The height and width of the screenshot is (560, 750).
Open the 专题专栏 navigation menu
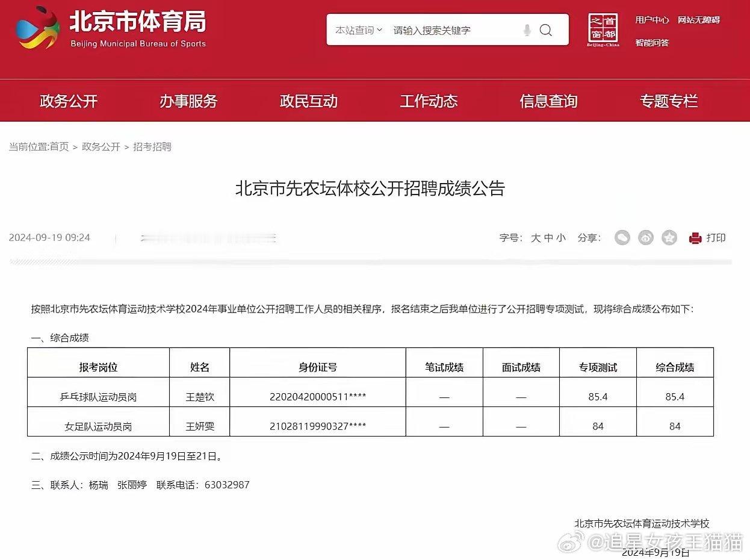669,101
